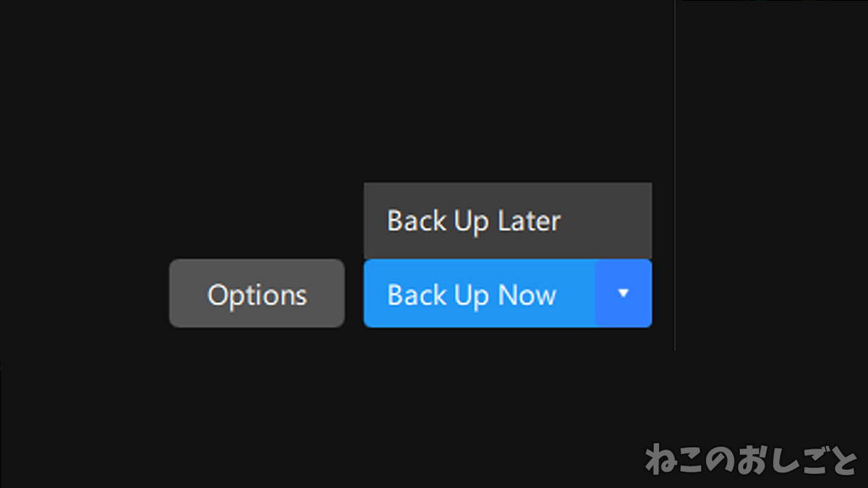Image resolution: width=868 pixels, height=488 pixels.
Task: Click the small caret icon on the split button
Action: 623,294
